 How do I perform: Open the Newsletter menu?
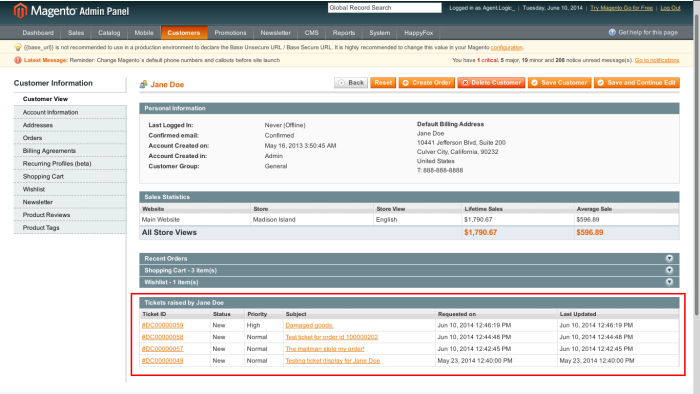(x=275, y=33)
